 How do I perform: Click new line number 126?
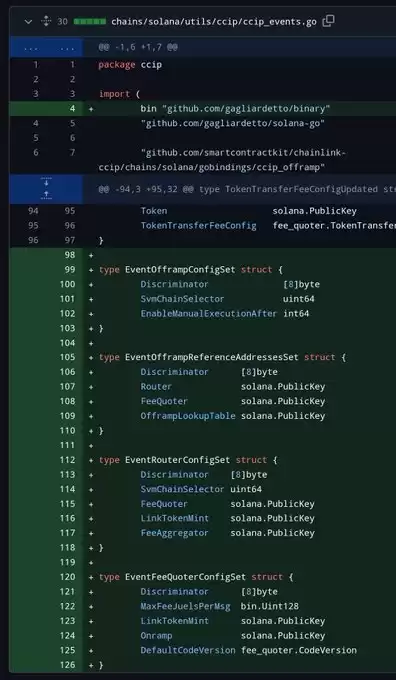68,665
